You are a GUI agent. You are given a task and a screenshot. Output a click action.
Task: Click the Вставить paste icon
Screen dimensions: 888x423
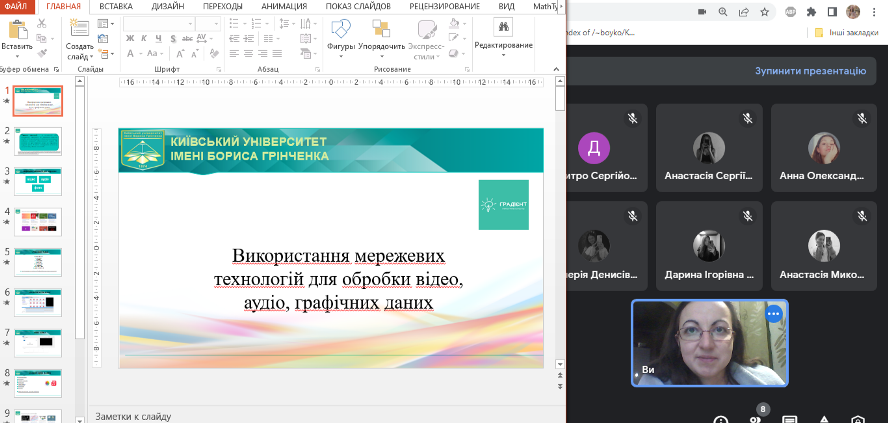click(17, 29)
